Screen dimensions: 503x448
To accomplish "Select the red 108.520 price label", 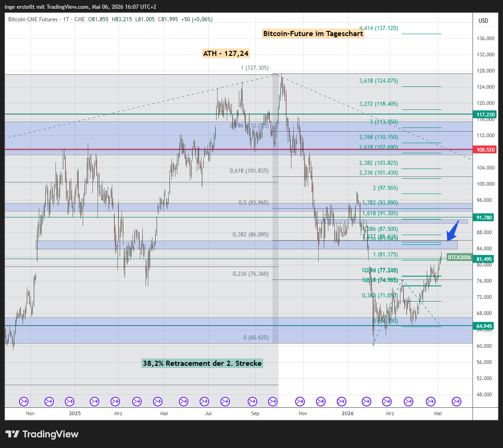I will click(x=485, y=150).
